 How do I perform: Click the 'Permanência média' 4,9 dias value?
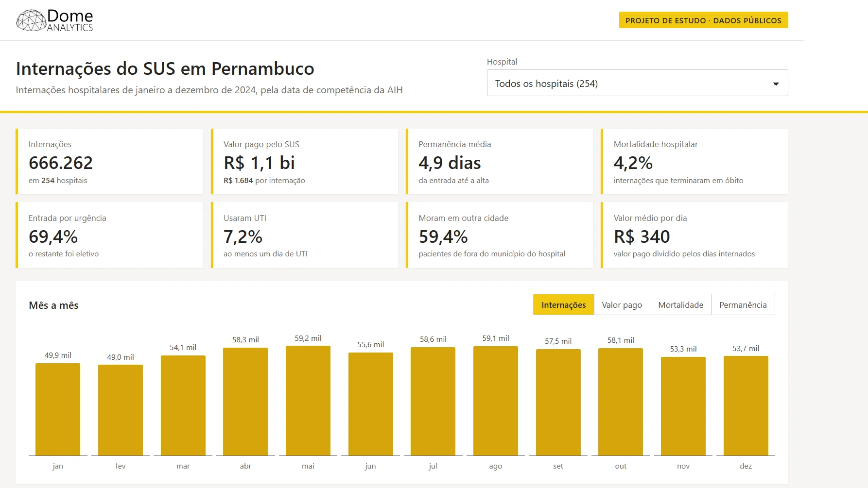(x=450, y=163)
